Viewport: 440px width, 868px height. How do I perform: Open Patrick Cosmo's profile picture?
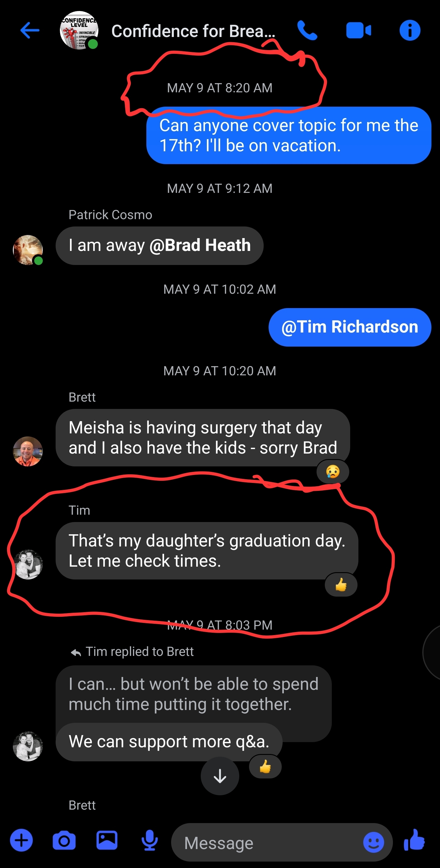[28, 250]
